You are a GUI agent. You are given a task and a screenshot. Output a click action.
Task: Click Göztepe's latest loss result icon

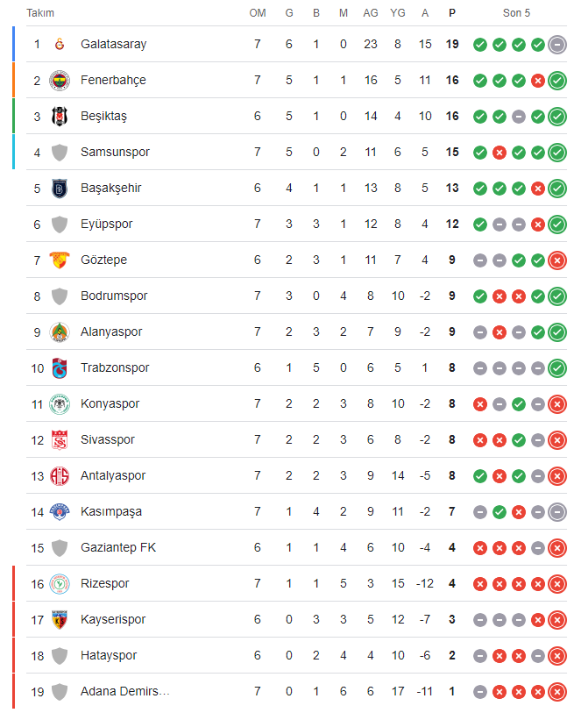557,260
